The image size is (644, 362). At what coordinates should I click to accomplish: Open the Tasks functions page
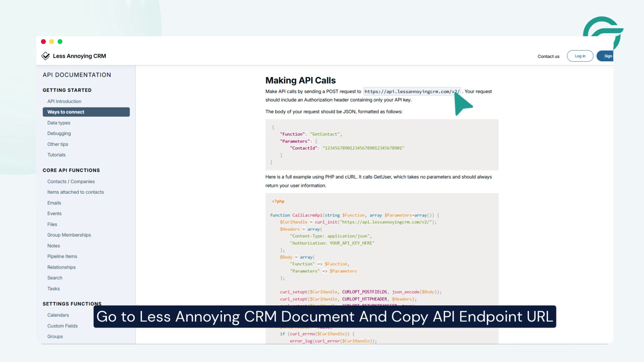point(53,289)
